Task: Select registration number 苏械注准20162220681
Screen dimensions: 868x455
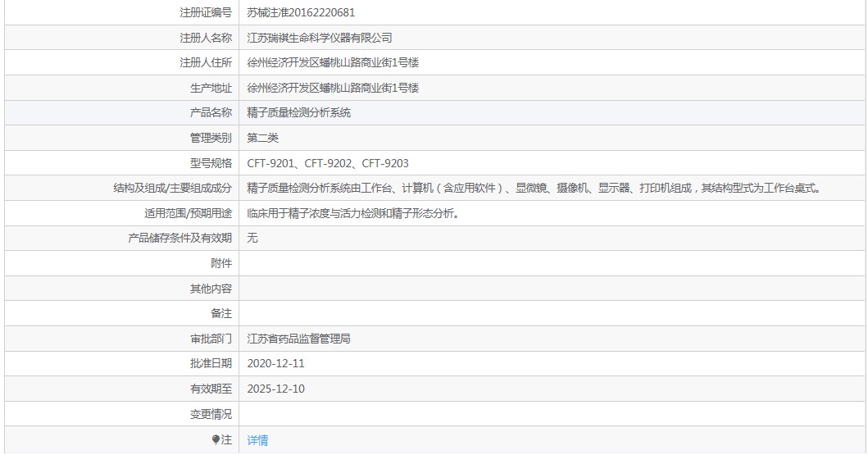Action: click(x=301, y=13)
